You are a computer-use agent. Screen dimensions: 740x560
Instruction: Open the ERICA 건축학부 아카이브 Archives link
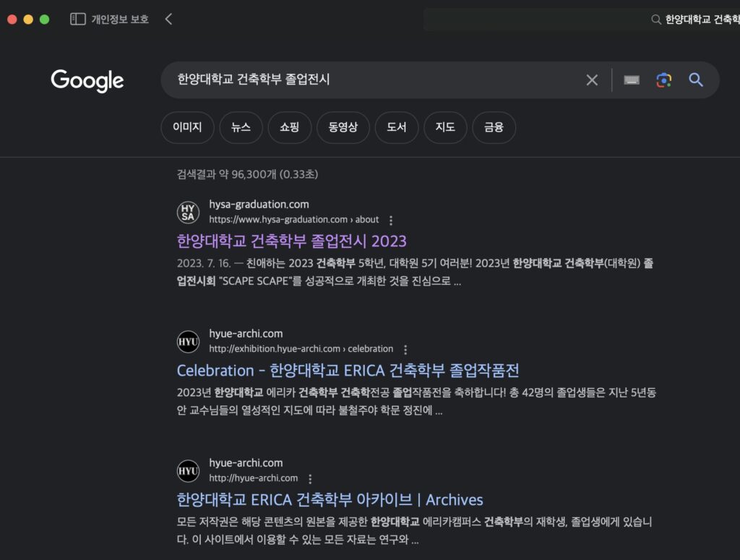tap(330, 499)
